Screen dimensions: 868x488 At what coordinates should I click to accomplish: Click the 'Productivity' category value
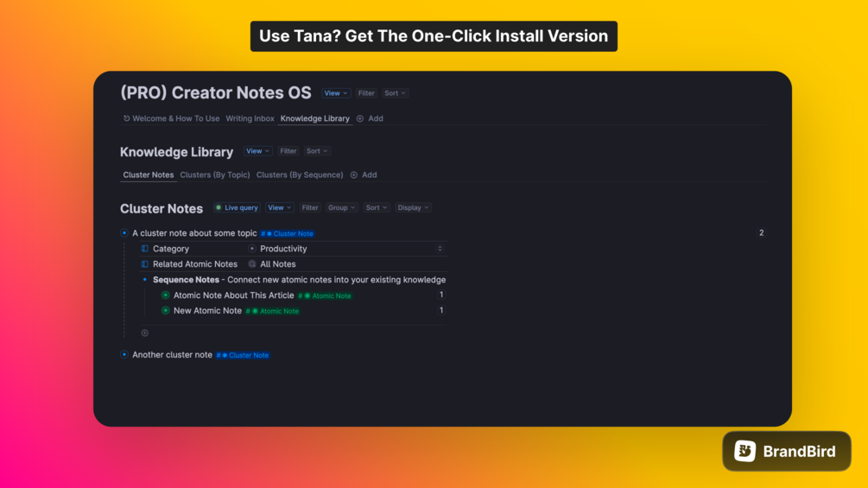283,249
